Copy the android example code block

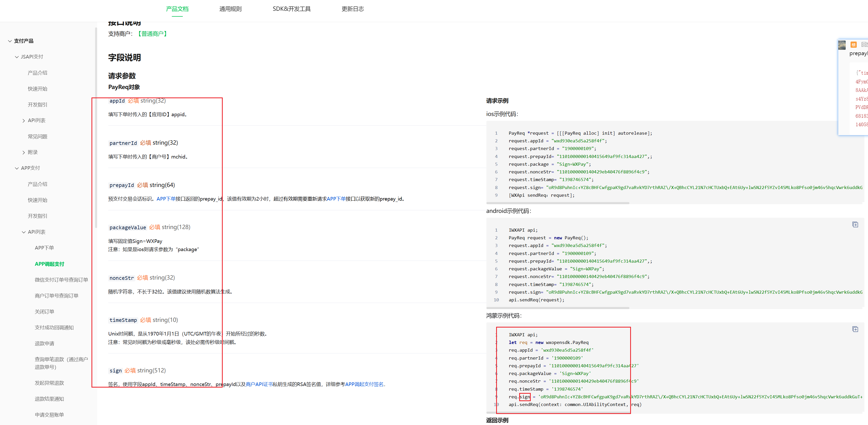click(855, 225)
